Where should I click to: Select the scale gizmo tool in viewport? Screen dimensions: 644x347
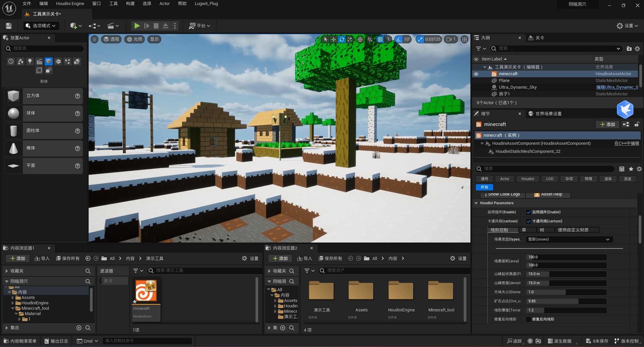pyautogui.click(x=350, y=39)
